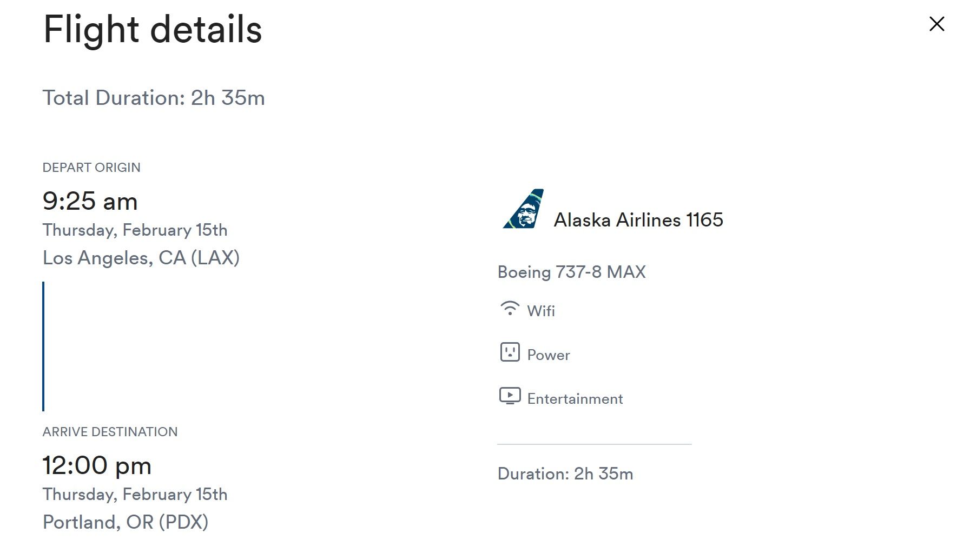This screenshot has width=970, height=560.
Task: Click the Duration: 2h 35m text below the divider
Action: 565,474
